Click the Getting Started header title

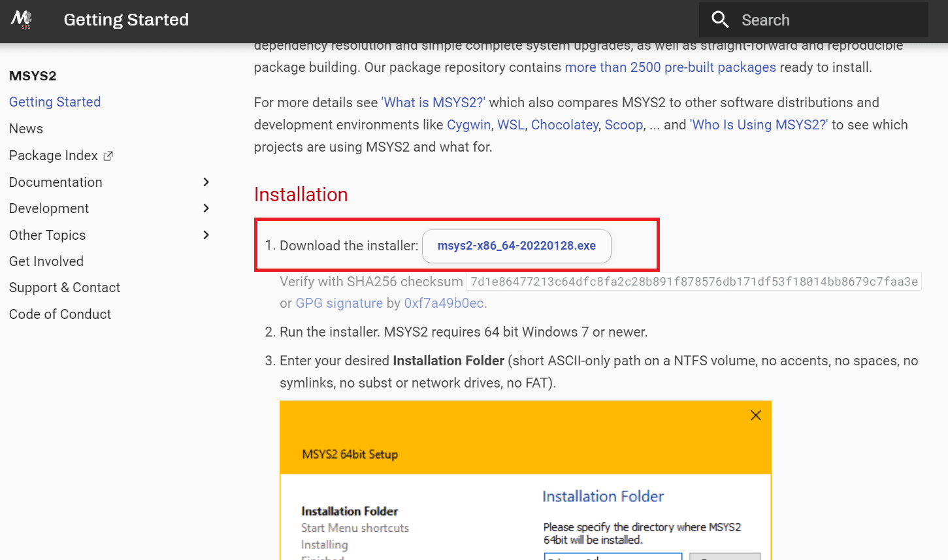126,20
